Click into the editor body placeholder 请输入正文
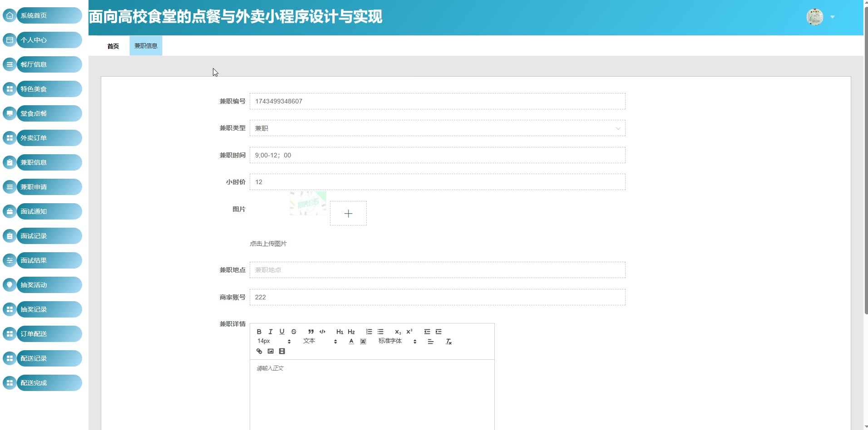Viewport: 868px width, 430px height. click(270, 368)
